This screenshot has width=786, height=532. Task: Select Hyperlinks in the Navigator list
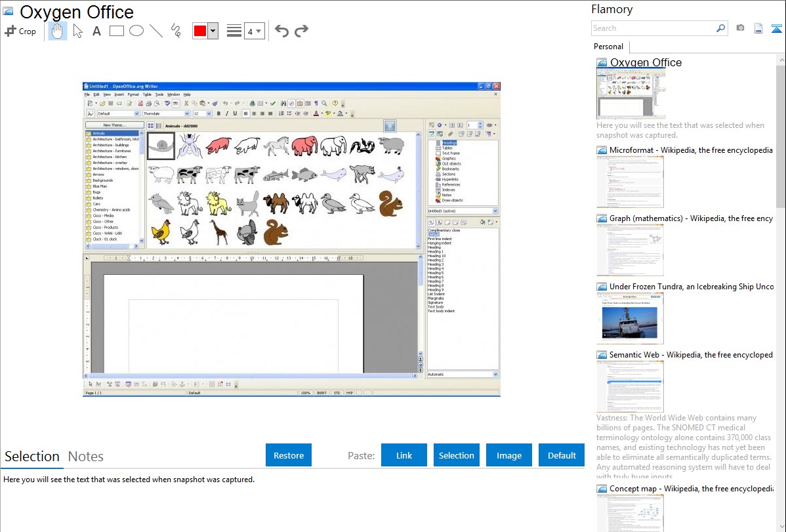pyautogui.click(x=450, y=179)
